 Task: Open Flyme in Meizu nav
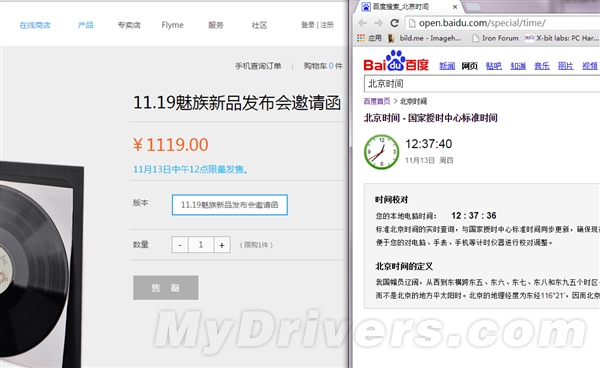click(172, 25)
